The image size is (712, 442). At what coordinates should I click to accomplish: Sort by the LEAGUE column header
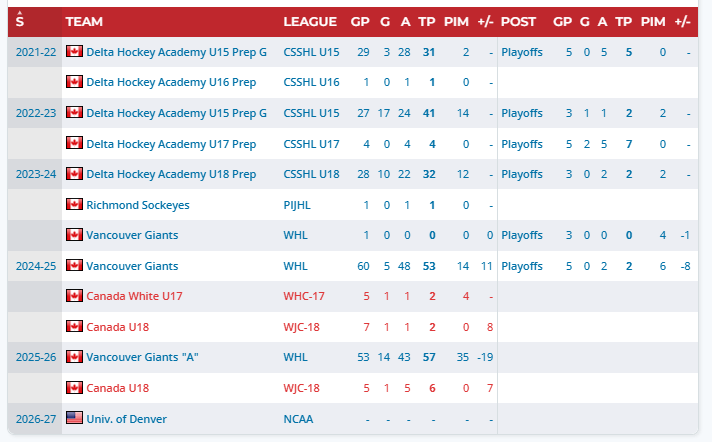click(x=310, y=22)
